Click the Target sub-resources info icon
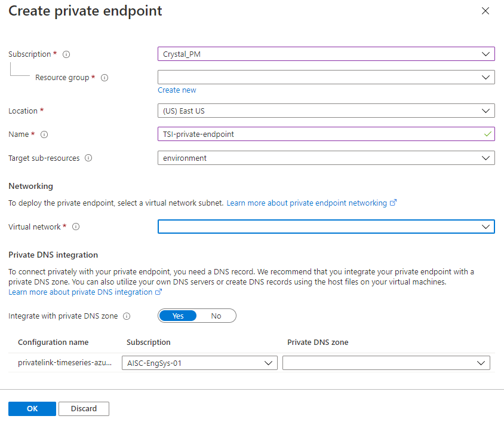 88,158
